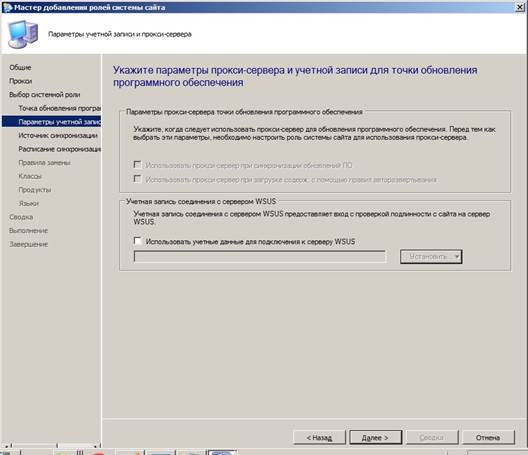
Task: Click the disabled Сводка button
Action: (432, 437)
